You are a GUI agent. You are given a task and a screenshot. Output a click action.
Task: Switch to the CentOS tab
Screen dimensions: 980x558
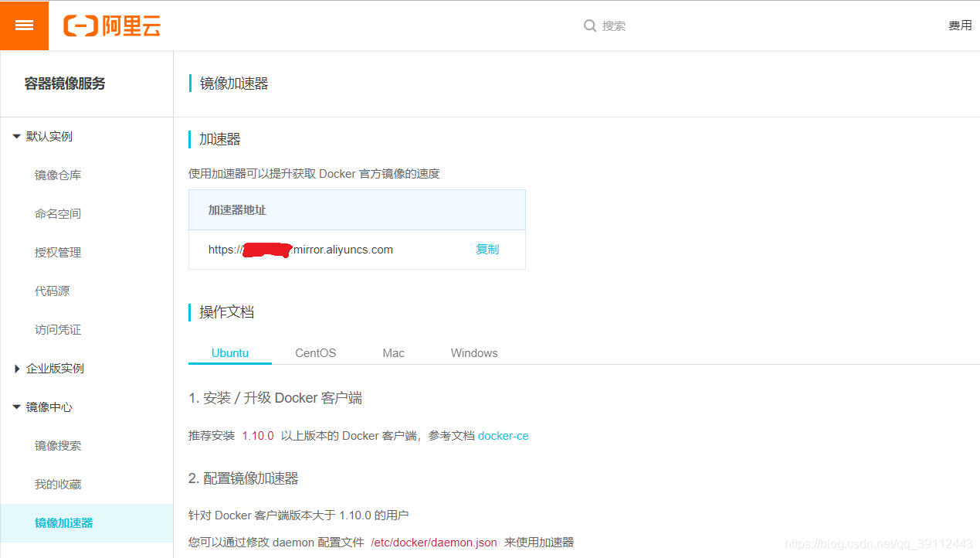(316, 352)
